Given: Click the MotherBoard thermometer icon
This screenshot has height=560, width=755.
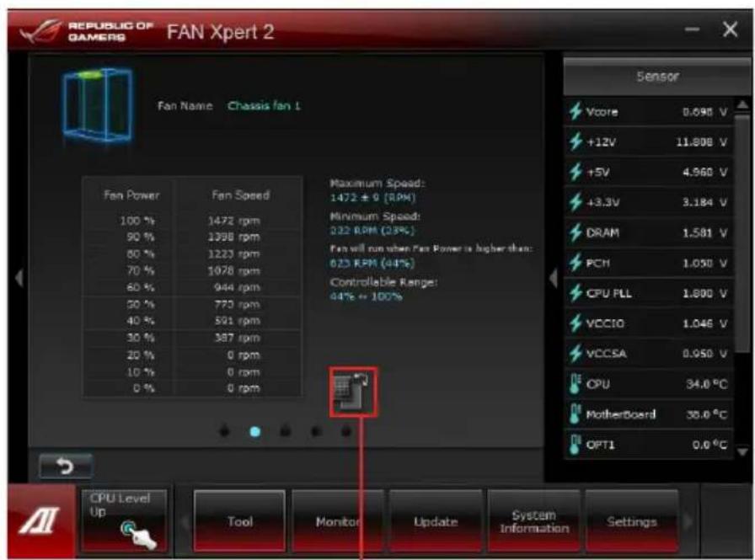Looking at the screenshot, I should pos(575,414).
